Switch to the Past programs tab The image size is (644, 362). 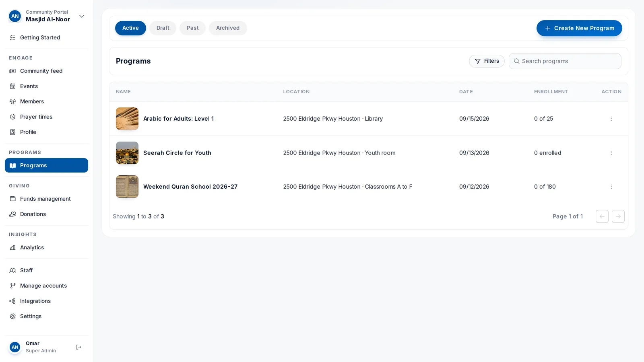(192, 28)
